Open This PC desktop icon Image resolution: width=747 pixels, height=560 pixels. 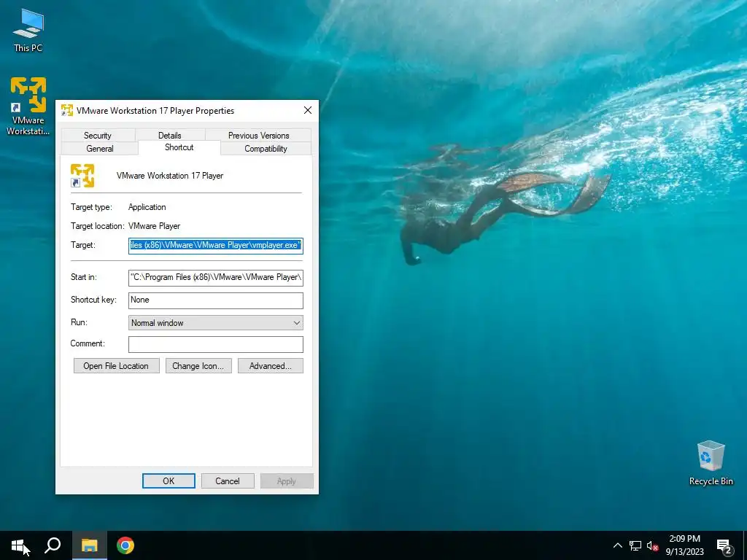(28, 30)
